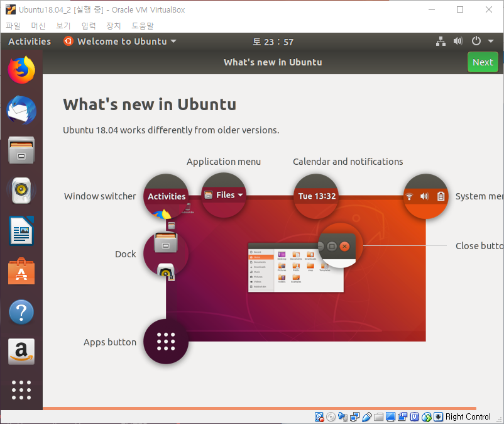Click VirtualBox audio indicator in status bar
504x424 pixels.
coord(343,417)
